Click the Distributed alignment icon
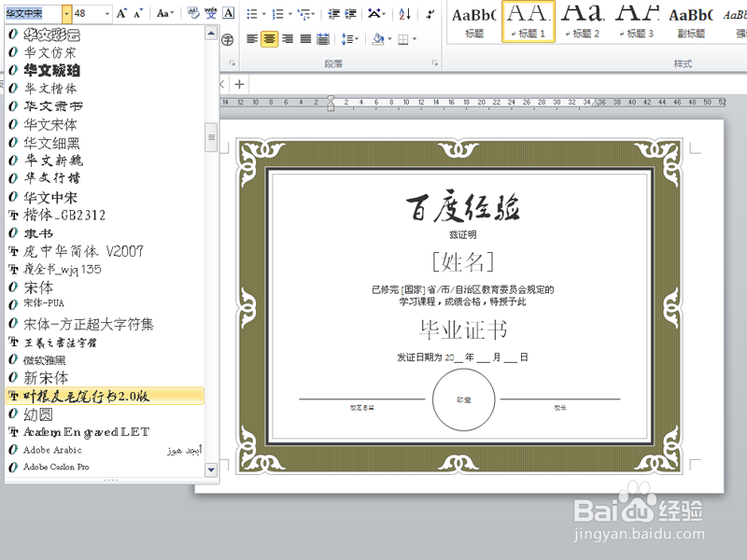 pos(323,39)
